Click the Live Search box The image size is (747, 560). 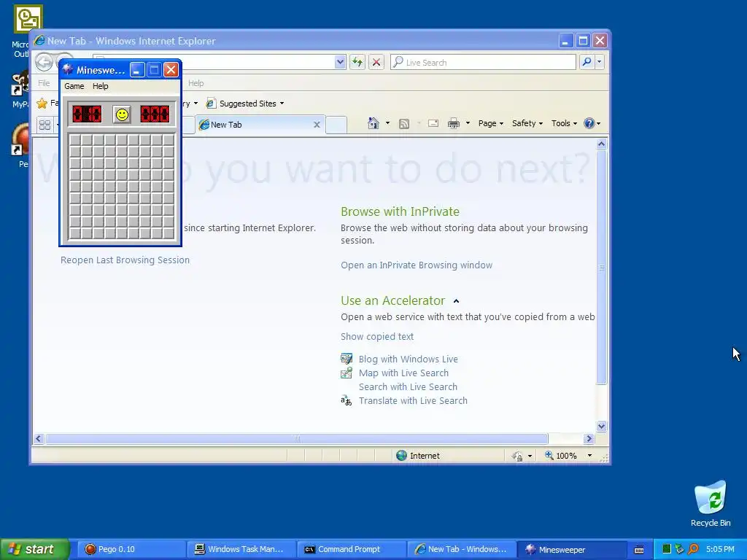[x=483, y=62]
